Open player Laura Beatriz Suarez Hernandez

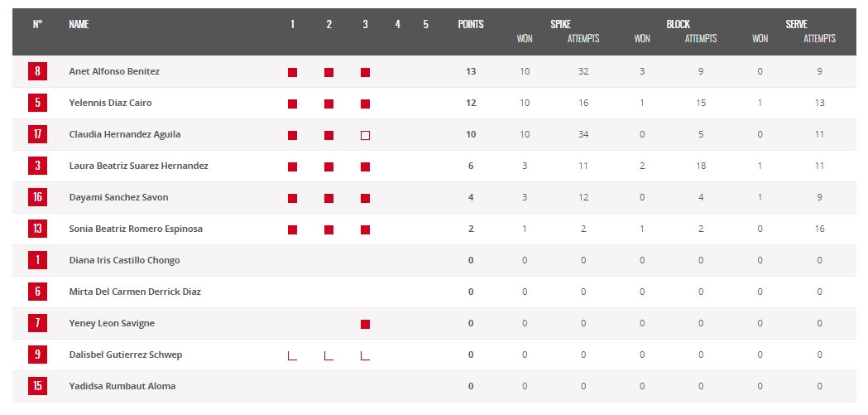(x=138, y=166)
